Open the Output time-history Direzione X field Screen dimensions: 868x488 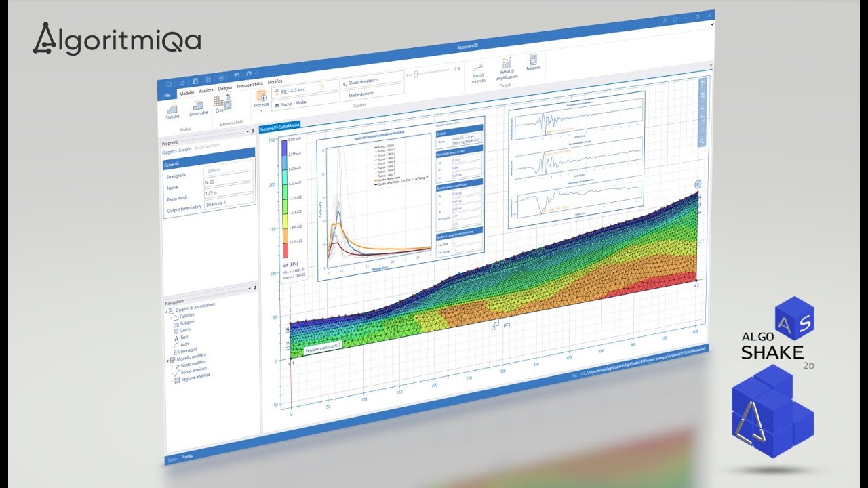click(229, 203)
